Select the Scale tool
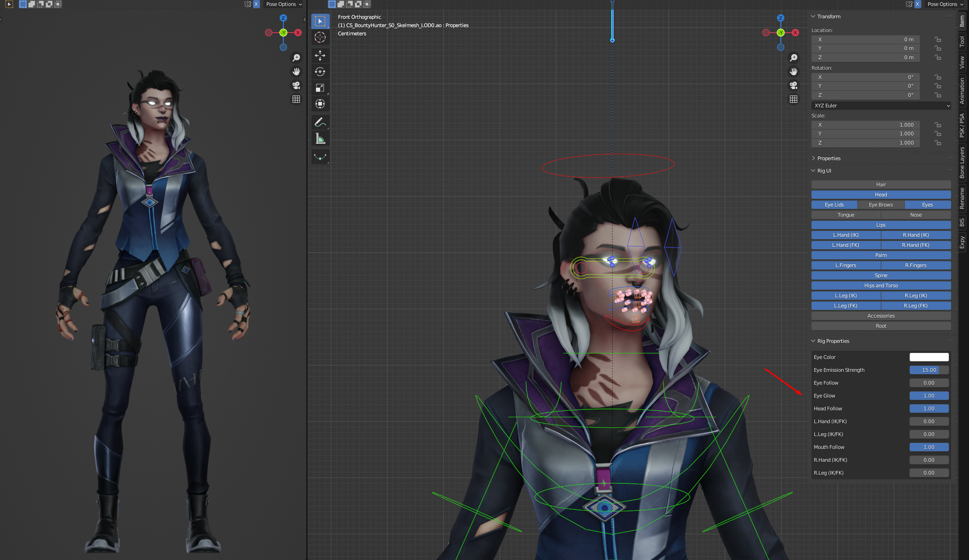969x560 pixels. (320, 88)
